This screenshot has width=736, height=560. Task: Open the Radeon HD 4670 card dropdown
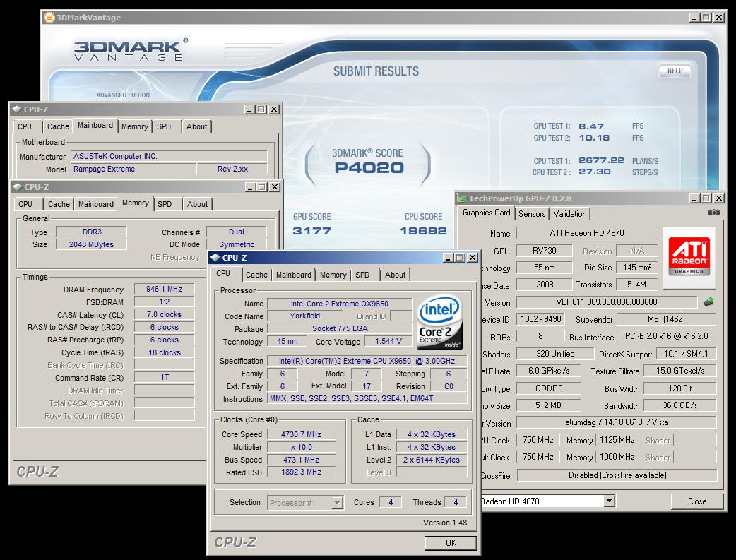[609, 501]
